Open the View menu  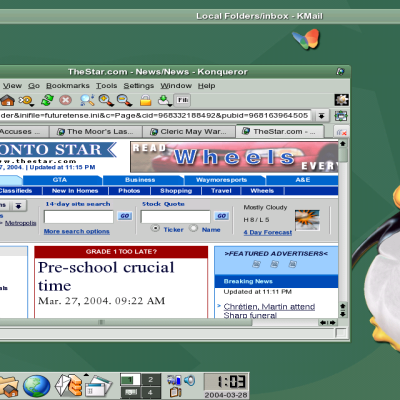12,86
